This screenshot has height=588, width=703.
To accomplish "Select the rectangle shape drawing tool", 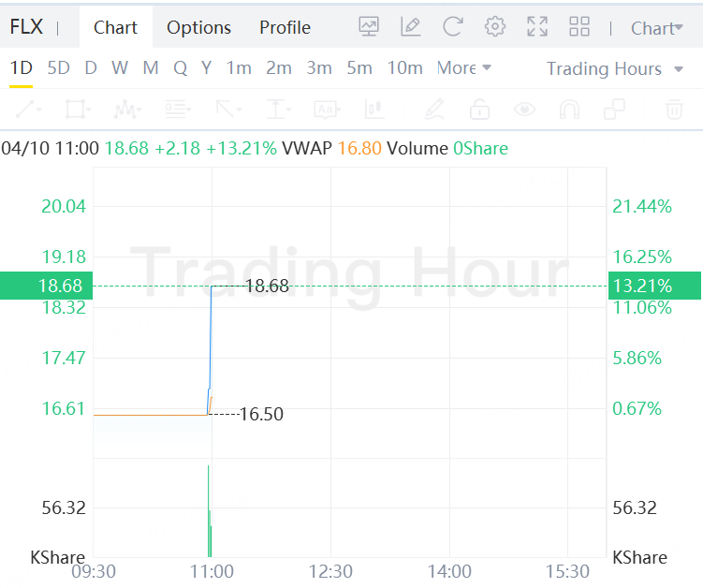I will point(78,110).
